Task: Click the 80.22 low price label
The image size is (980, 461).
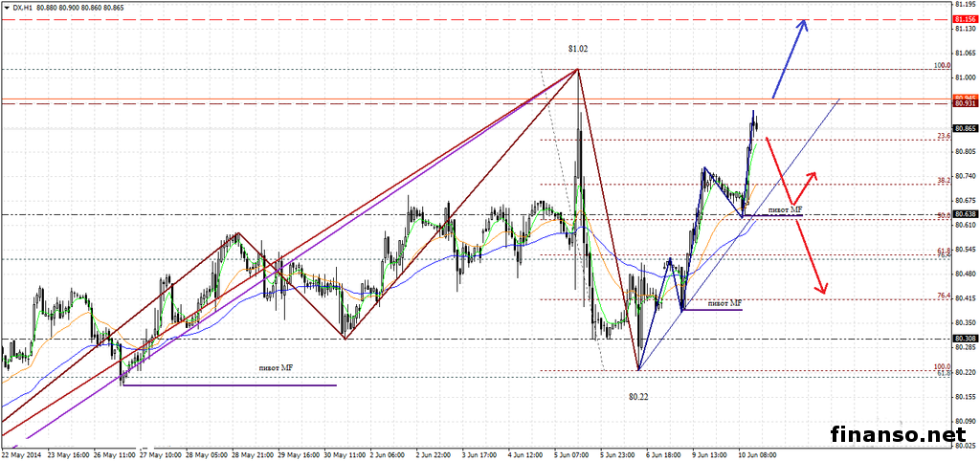Action: (x=639, y=395)
